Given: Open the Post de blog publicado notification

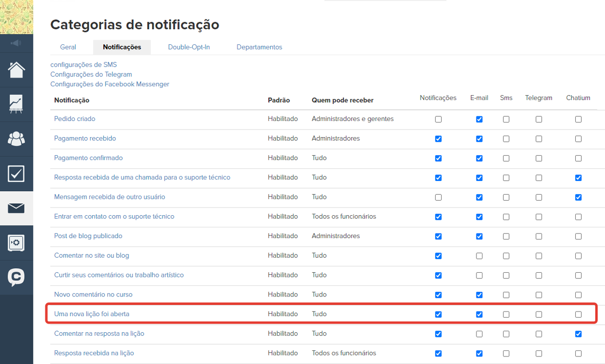Looking at the screenshot, I should (88, 236).
